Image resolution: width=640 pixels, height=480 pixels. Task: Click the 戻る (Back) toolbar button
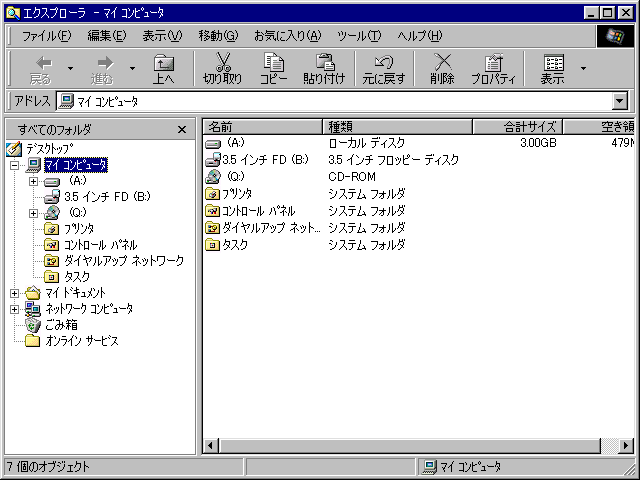pos(41,69)
